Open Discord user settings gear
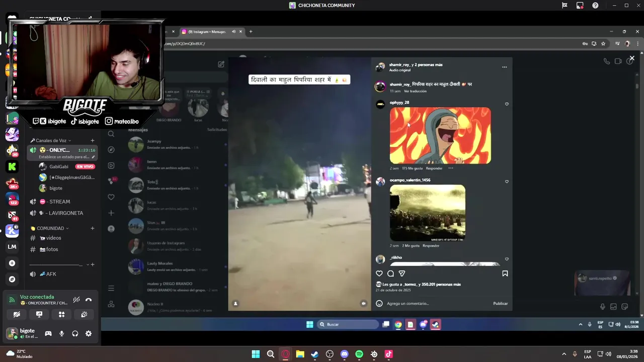644x362 pixels. tap(89, 333)
